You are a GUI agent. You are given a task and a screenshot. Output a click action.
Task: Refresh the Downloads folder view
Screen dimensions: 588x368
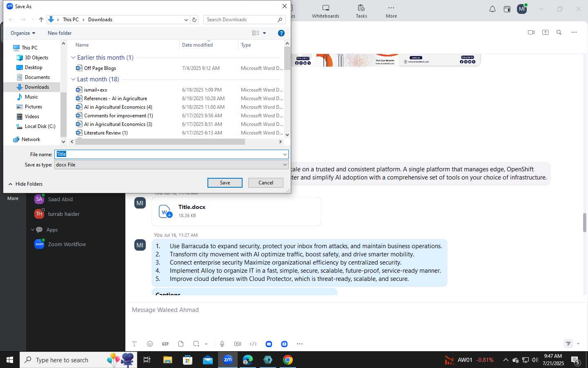(x=194, y=20)
